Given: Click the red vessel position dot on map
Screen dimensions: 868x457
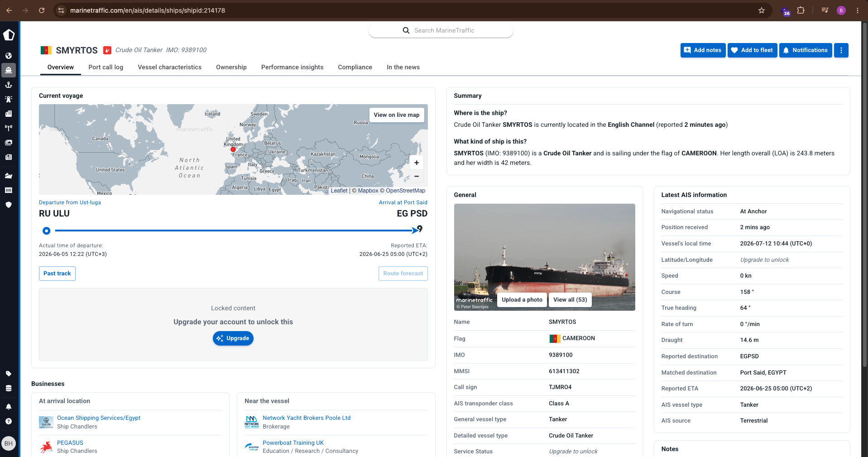Looking at the screenshot, I should point(233,149).
